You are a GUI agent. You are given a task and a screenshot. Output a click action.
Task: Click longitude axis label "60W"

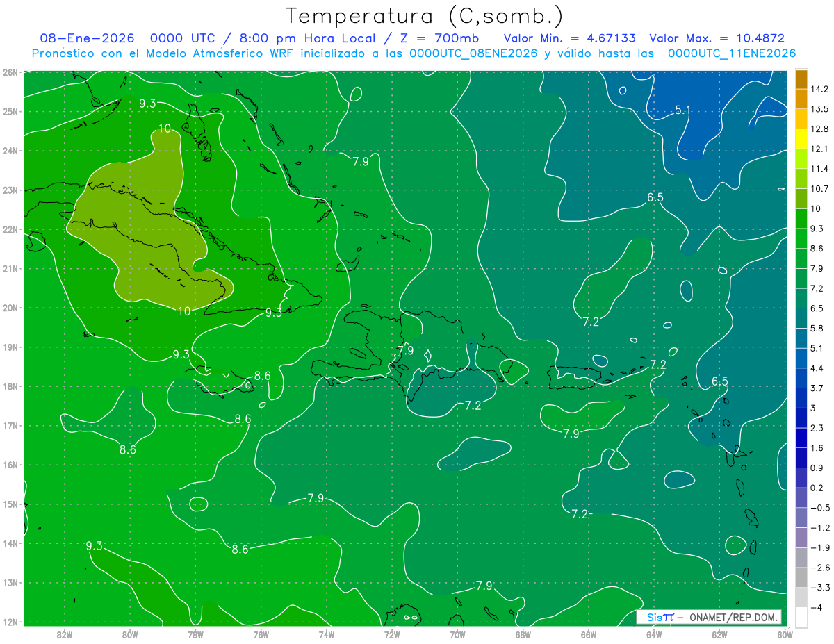(785, 634)
